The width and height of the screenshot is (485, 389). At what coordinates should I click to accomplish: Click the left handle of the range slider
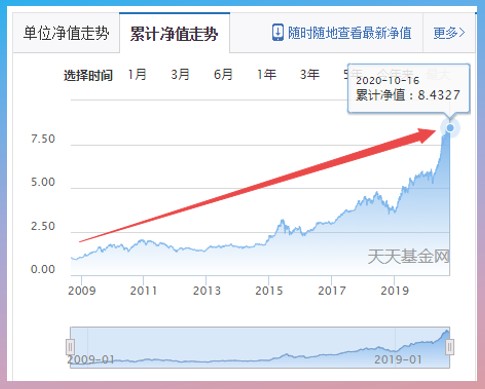[70, 347]
